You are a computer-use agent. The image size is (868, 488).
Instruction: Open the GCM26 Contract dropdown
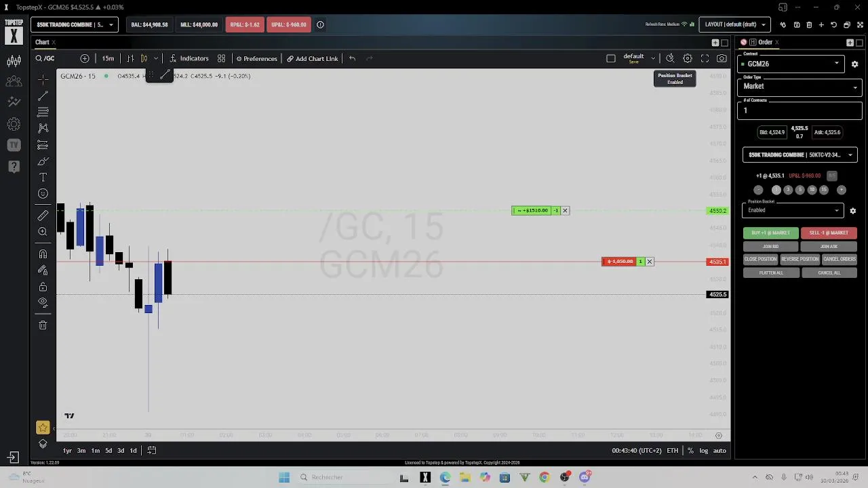(x=791, y=64)
